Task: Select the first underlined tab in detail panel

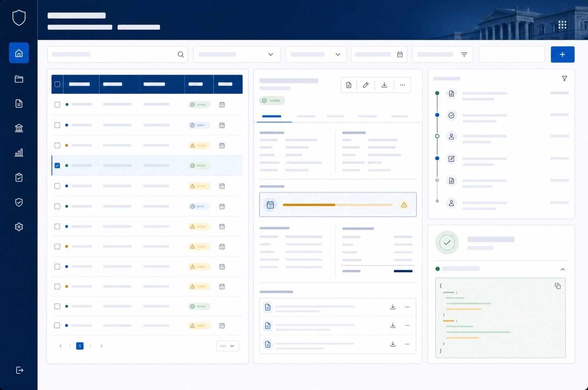Action: click(x=272, y=116)
